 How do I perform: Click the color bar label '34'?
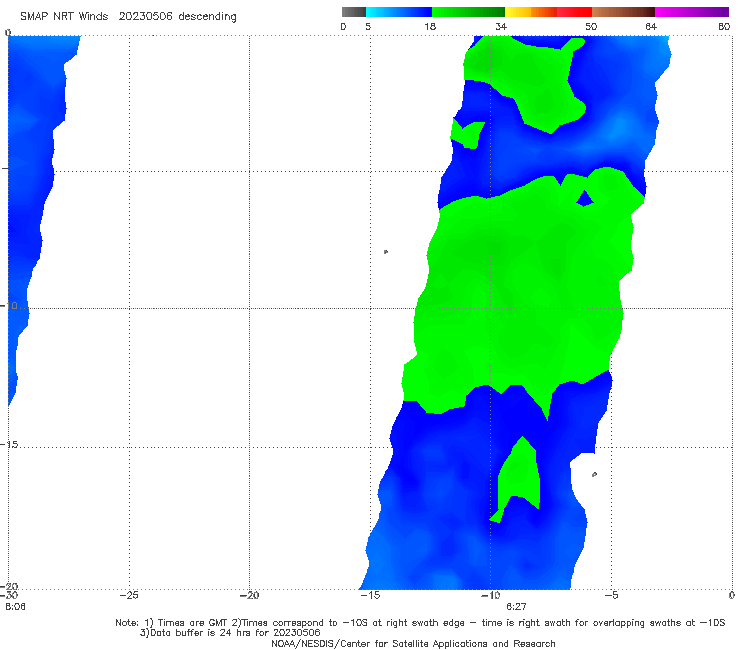point(501,27)
